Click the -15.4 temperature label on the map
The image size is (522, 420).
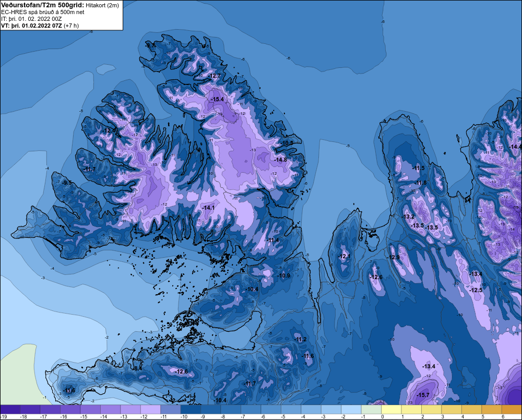[x=217, y=99]
